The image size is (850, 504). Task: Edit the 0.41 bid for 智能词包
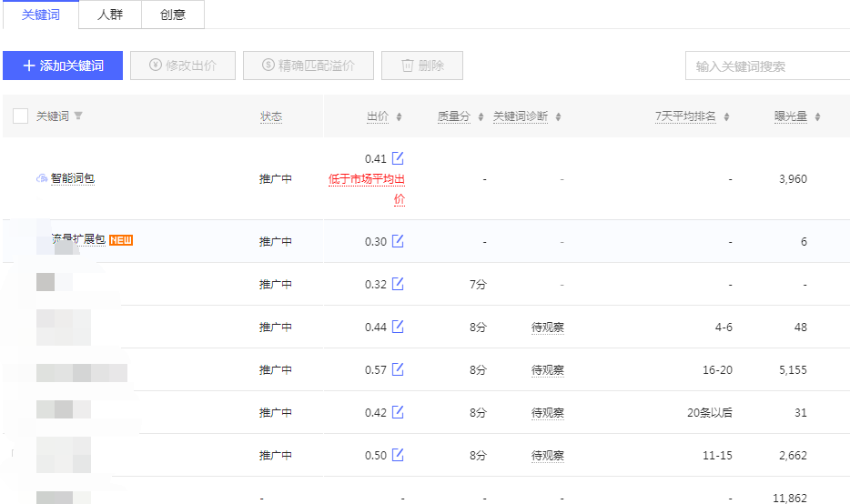coord(398,158)
